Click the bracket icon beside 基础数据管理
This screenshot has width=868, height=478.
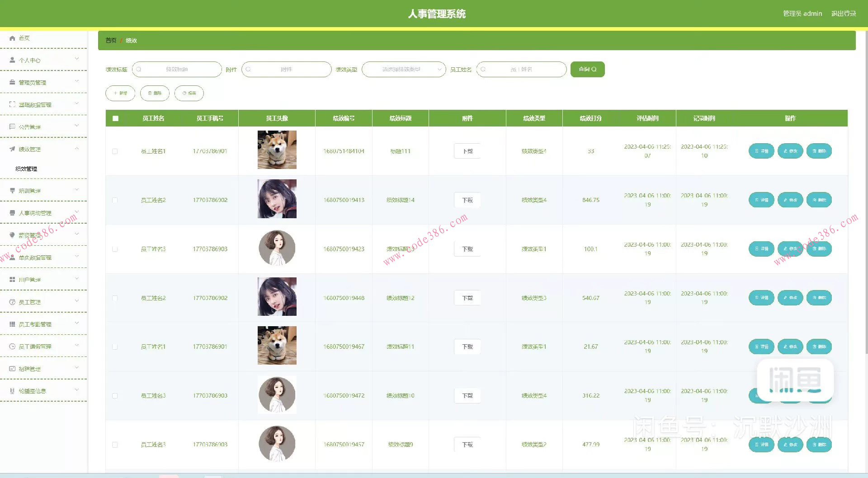(x=12, y=104)
